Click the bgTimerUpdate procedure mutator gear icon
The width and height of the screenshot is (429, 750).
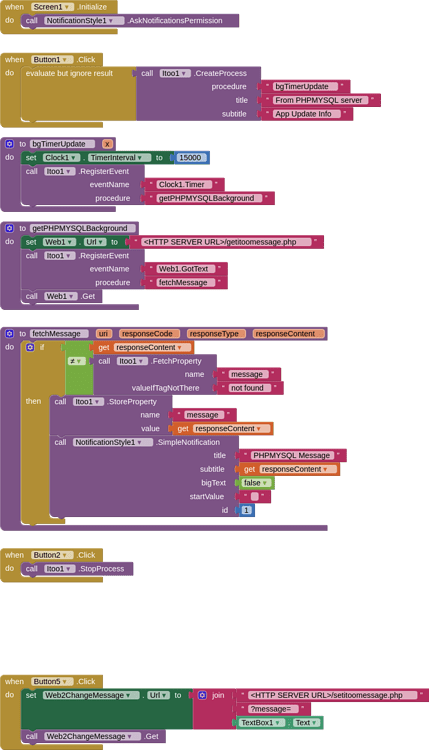tap(9, 143)
